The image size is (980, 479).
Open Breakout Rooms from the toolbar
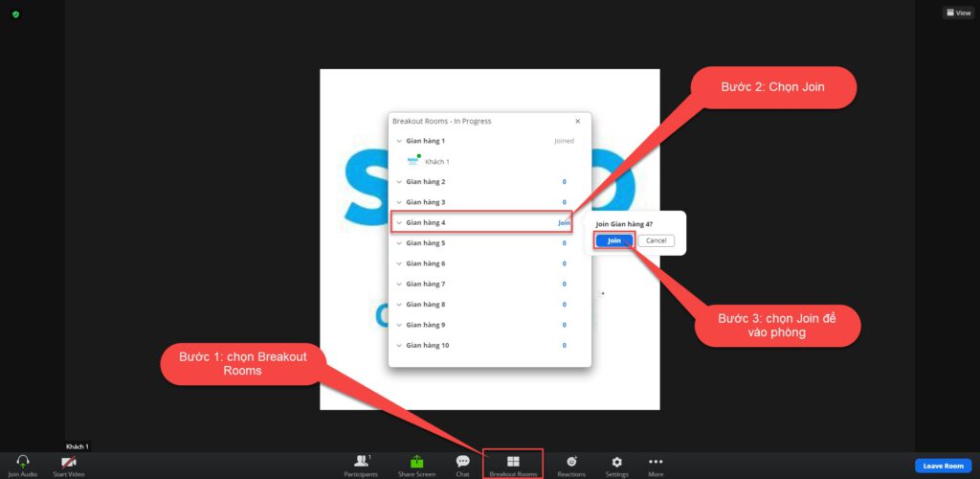tap(513, 462)
